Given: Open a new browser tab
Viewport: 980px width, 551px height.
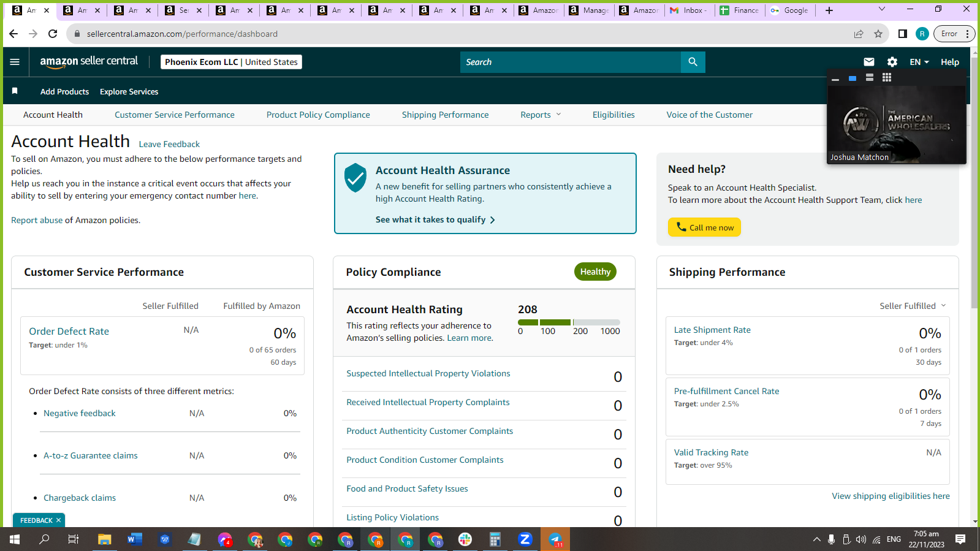Looking at the screenshot, I should tap(829, 10).
